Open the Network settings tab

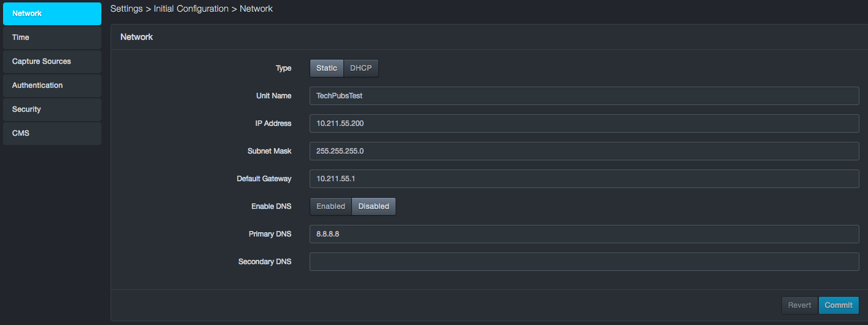[x=52, y=14]
